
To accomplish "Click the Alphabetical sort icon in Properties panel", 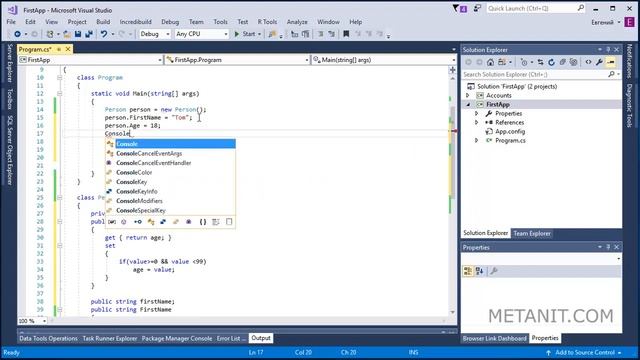I will [480, 271].
